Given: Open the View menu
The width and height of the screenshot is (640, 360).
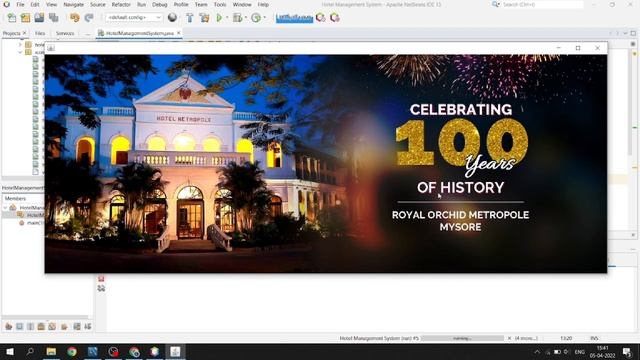Looking at the screenshot, I should (51, 4).
